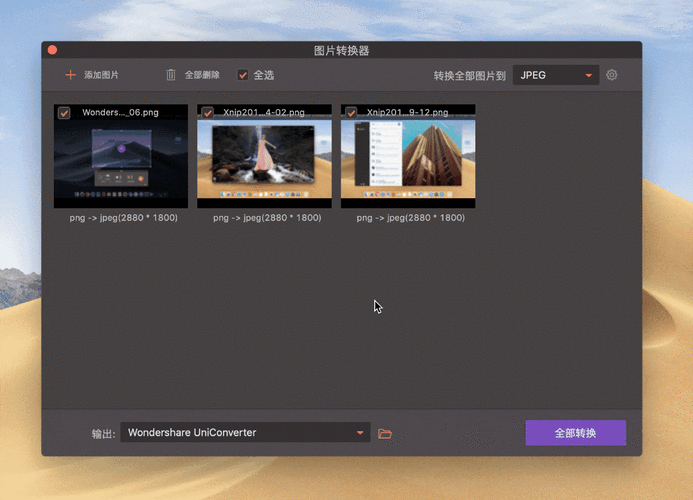Click the trash can delete-all icon
The width and height of the screenshot is (693, 500).
coord(171,75)
